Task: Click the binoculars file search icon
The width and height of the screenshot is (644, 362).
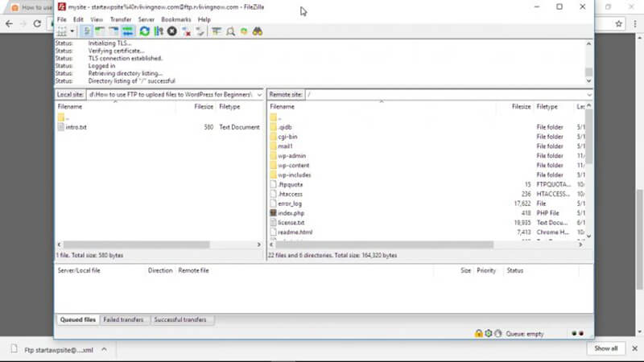Action: pos(258,31)
